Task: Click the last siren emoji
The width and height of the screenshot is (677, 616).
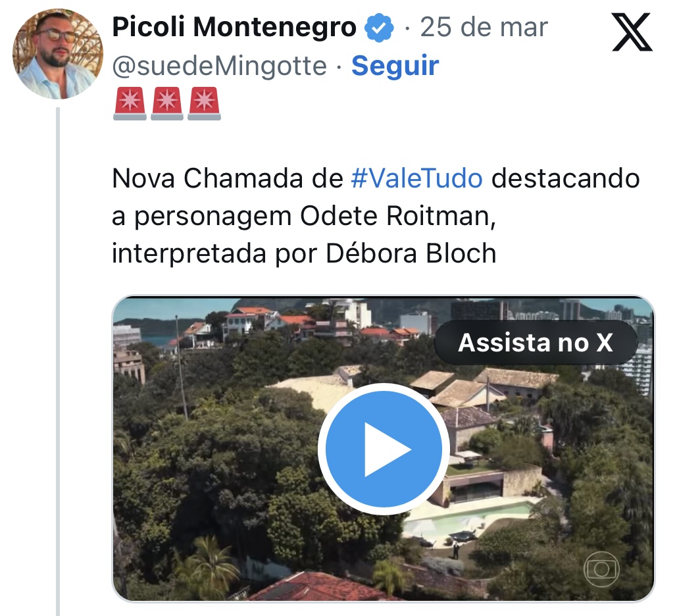Action: (x=204, y=105)
